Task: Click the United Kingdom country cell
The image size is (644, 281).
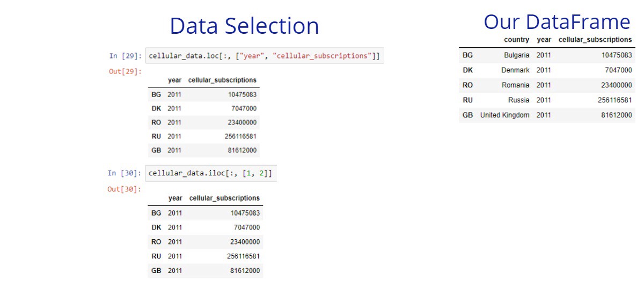Action: tap(504, 115)
